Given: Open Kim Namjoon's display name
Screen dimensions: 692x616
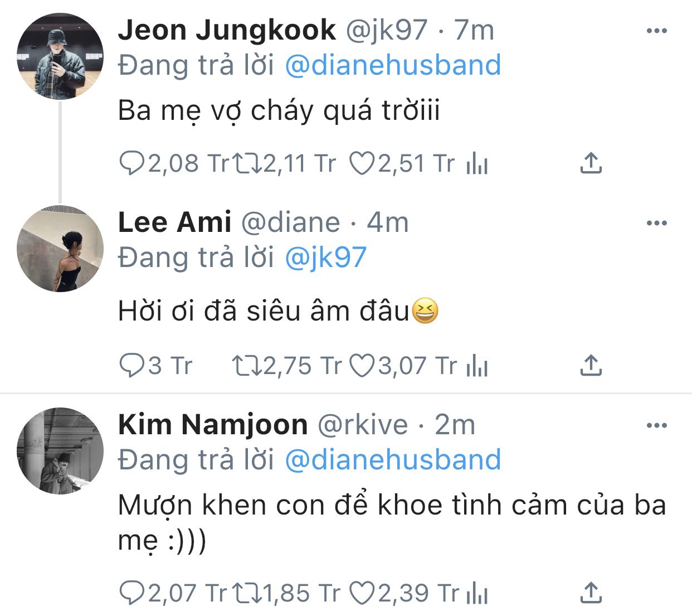Looking at the screenshot, I should [x=213, y=425].
